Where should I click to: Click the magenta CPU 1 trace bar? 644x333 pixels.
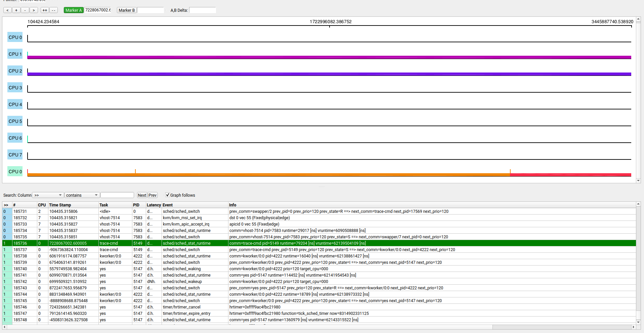[x=329, y=57]
